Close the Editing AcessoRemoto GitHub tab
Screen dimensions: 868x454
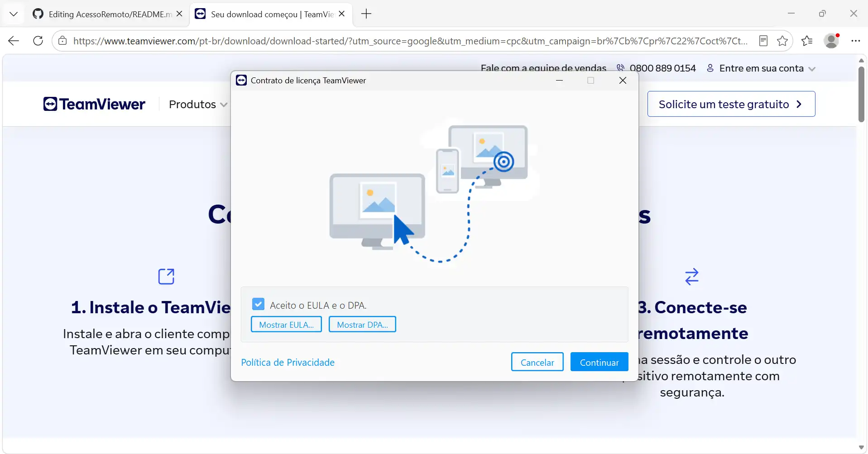tap(179, 14)
